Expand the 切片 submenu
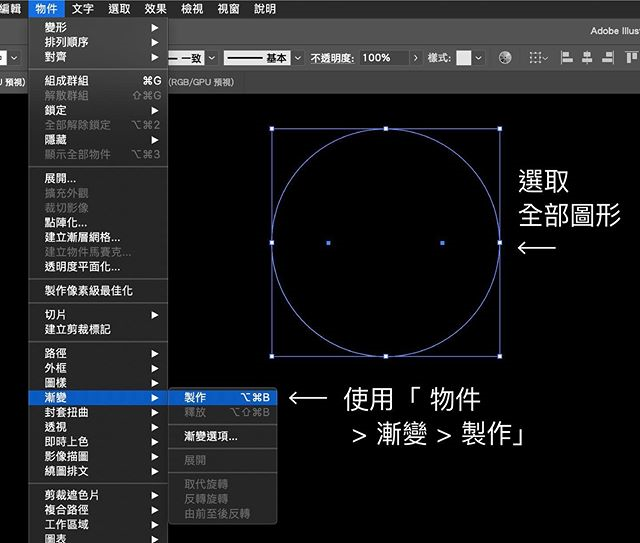 pos(98,315)
